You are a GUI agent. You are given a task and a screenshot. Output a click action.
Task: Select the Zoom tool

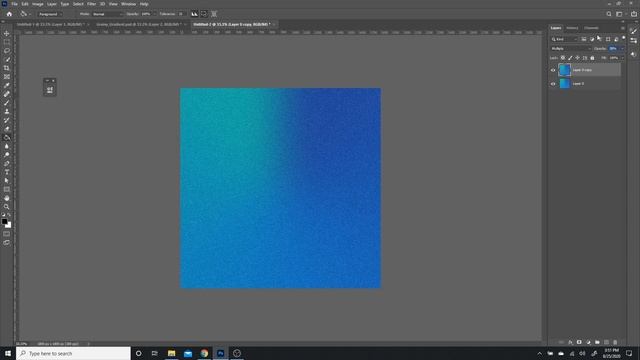click(7, 207)
